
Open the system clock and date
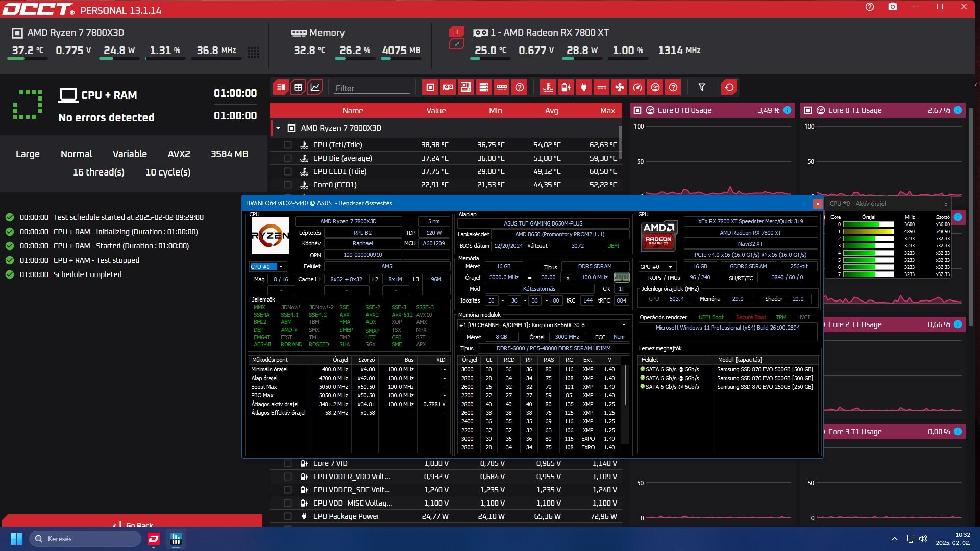[953, 539]
